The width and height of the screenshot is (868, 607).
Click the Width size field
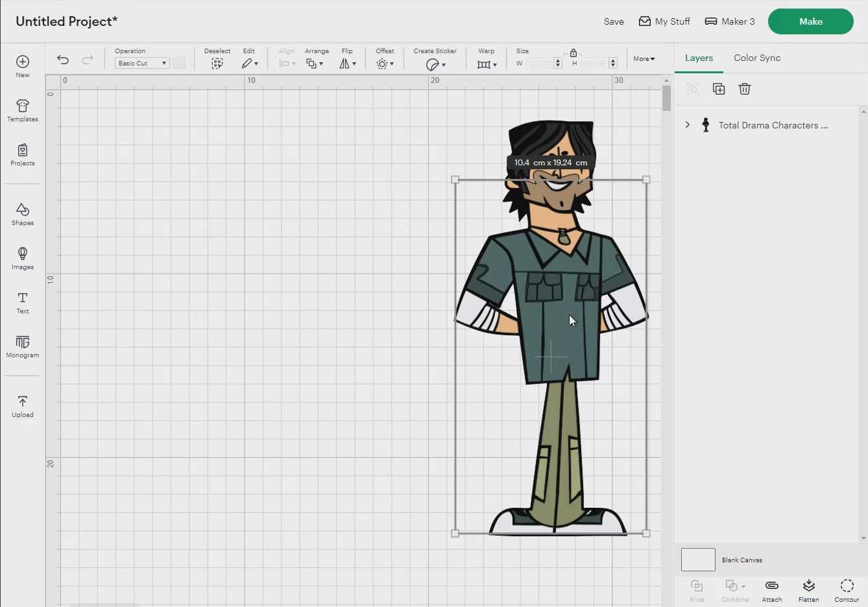click(539, 63)
